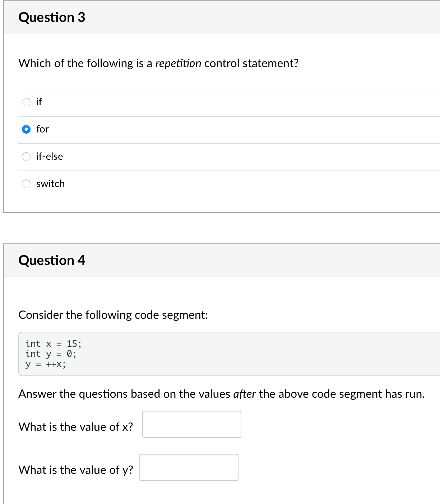The height and width of the screenshot is (504, 440).
Task: Click the 'switch' answer label text
Action: click(x=51, y=184)
